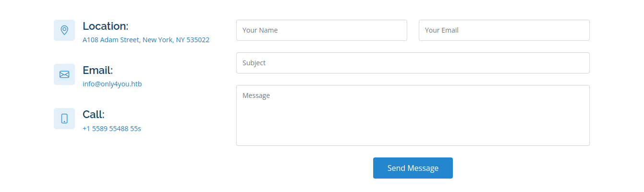Click the Location heading
644x192 pixels.
point(105,26)
